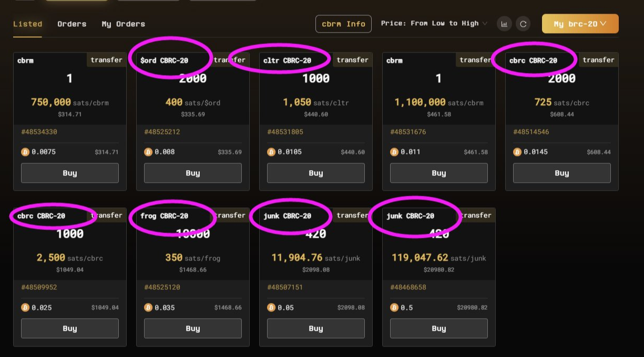The image size is (644, 357).
Task: Click the Bitcoin icon beside 0.0075
Action: point(25,152)
